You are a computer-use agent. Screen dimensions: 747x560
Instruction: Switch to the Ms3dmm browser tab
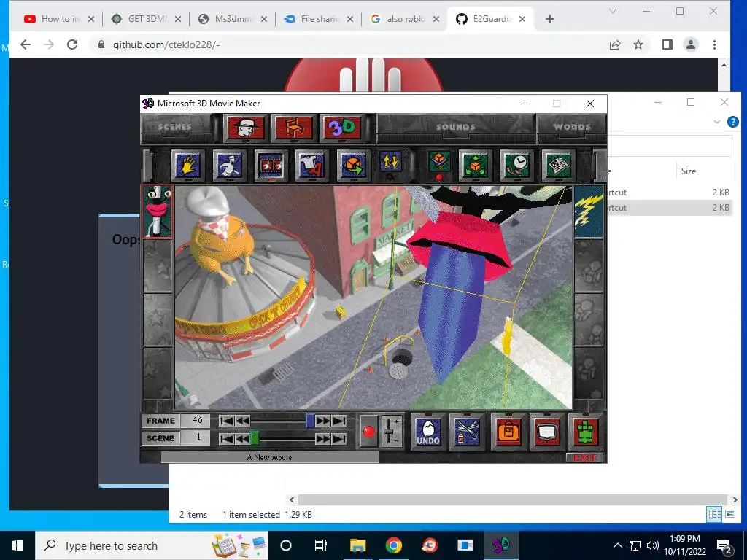(x=233, y=19)
